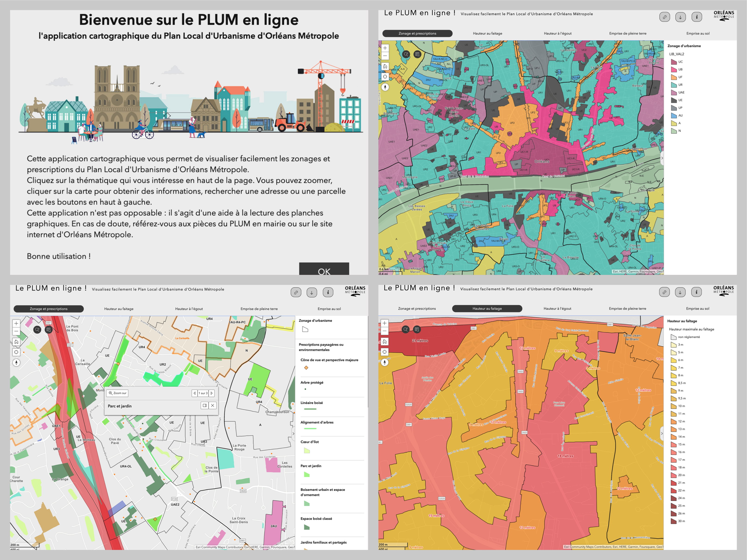Click the Parc et jardin legend swatch

pyautogui.click(x=307, y=475)
